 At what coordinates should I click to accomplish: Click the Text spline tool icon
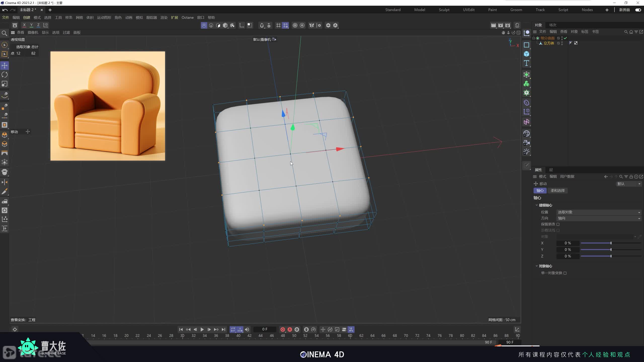(527, 63)
